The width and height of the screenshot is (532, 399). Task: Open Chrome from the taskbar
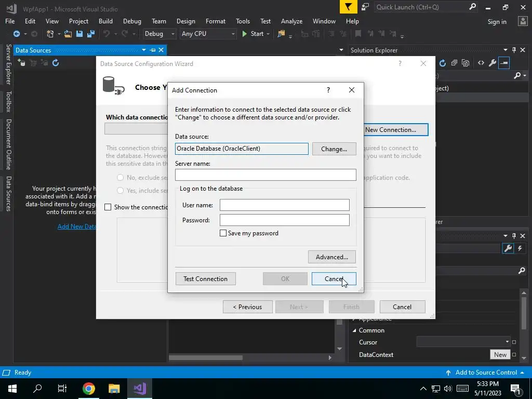point(88,389)
